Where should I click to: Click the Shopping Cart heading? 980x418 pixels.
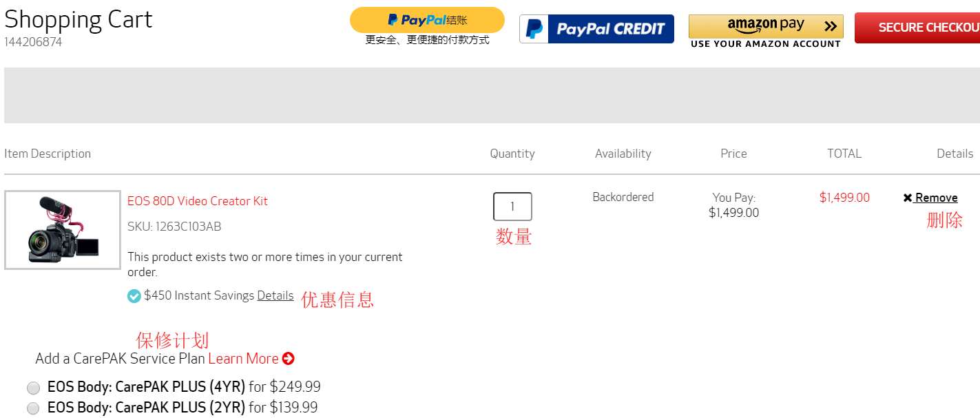(x=79, y=19)
